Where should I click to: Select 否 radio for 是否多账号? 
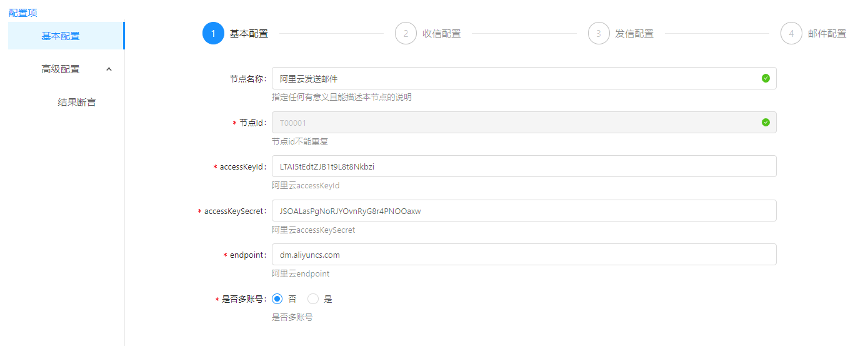click(277, 299)
